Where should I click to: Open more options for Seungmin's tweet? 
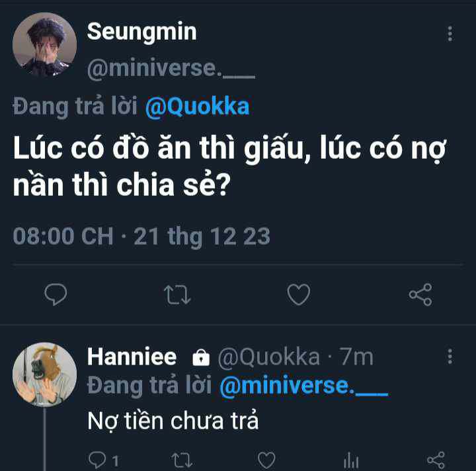(450, 34)
